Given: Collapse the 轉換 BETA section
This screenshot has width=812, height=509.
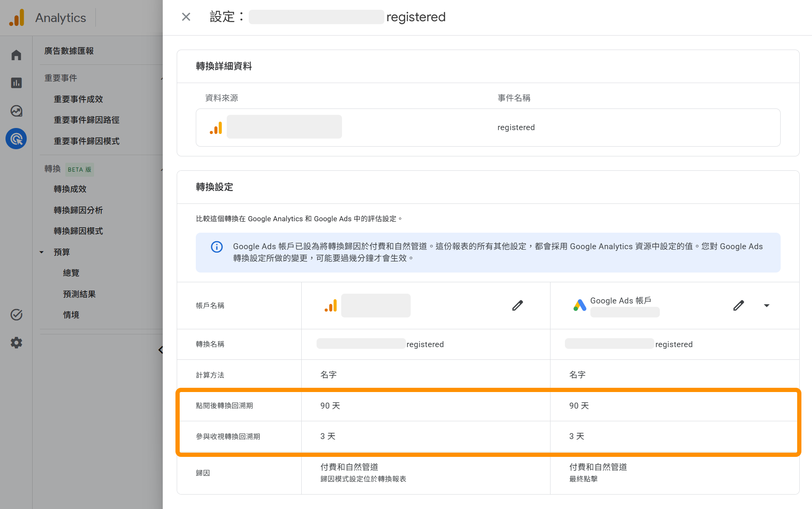Looking at the screenshot, I should (x=161, y=170).
